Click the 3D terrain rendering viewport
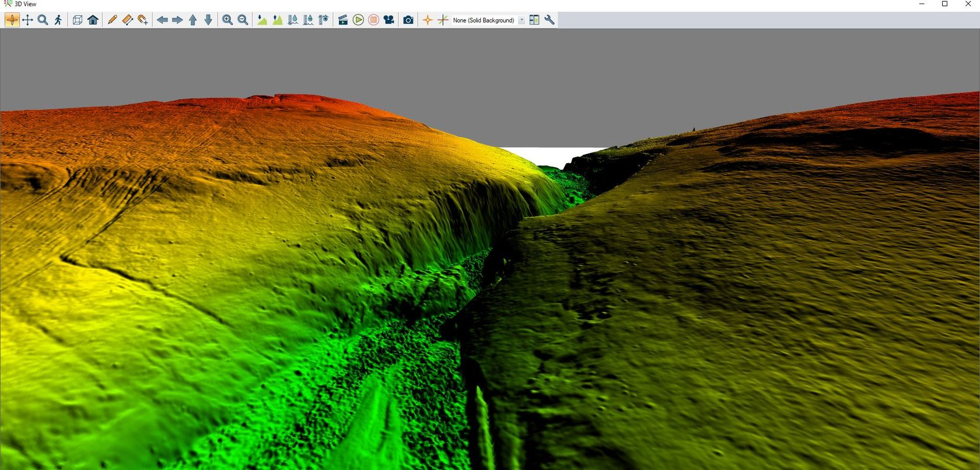The height and width of the screenshot is (470, 980). [490, 249]
